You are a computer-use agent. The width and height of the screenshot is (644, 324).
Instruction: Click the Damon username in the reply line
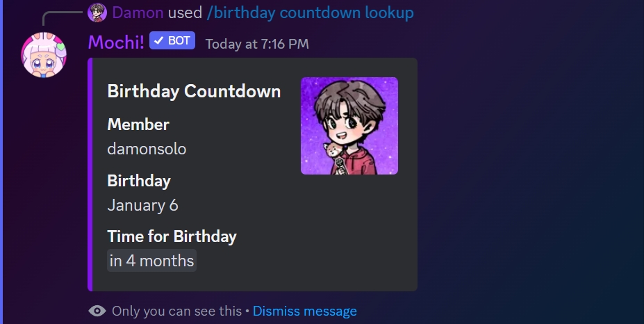coord(138,13)
